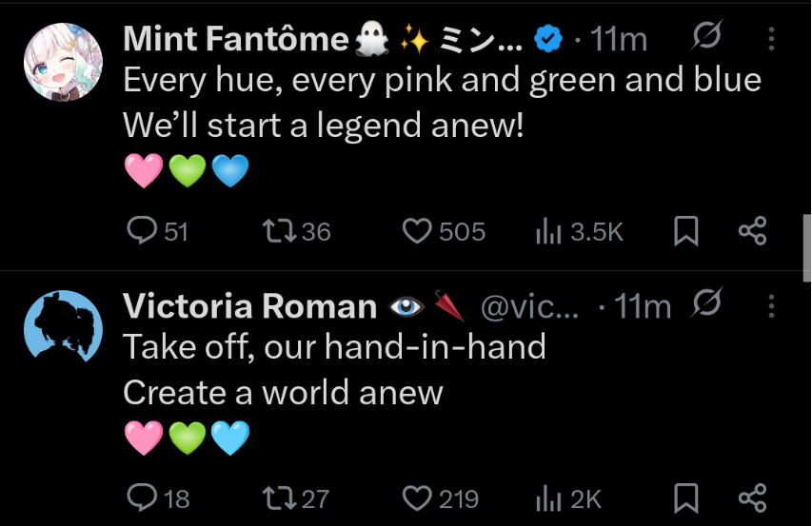Share Mint Fantôme's tweet

752,231
